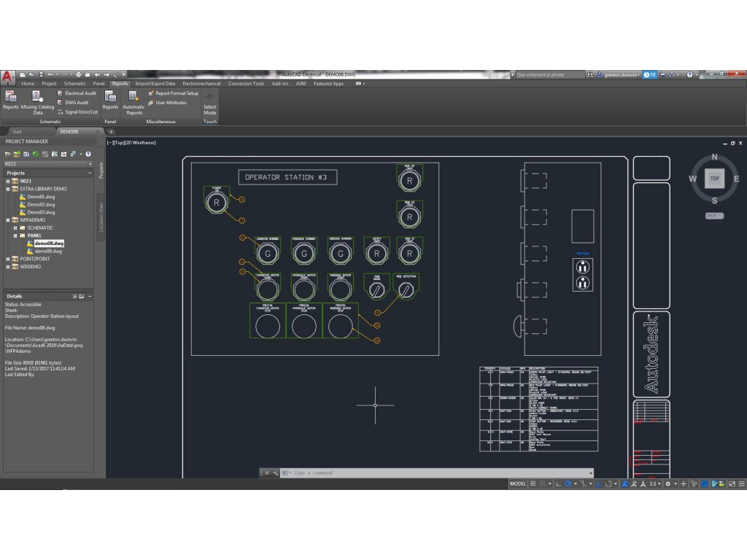Screen dimensions: 747x560
Task: Toggle Snap mode in status bar
Action: click(x=542, y=484)
